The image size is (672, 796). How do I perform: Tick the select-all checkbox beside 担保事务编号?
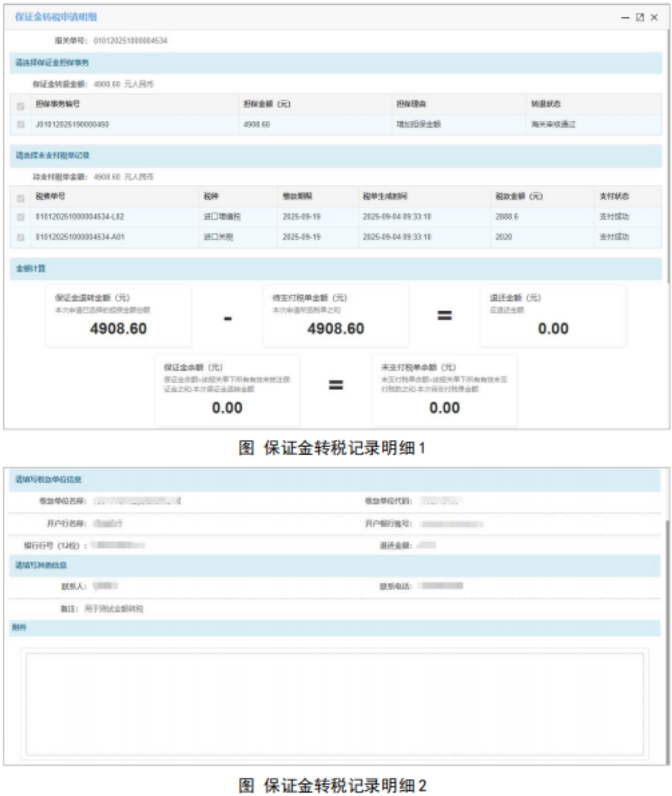[21, 106]
